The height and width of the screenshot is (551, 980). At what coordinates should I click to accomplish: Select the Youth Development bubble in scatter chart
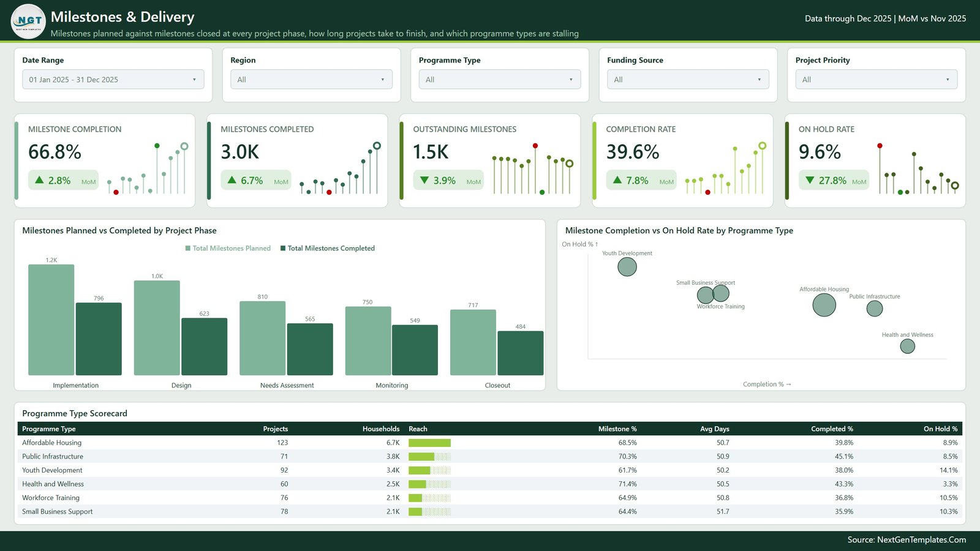pyautogui.click(x=627, y=267)
